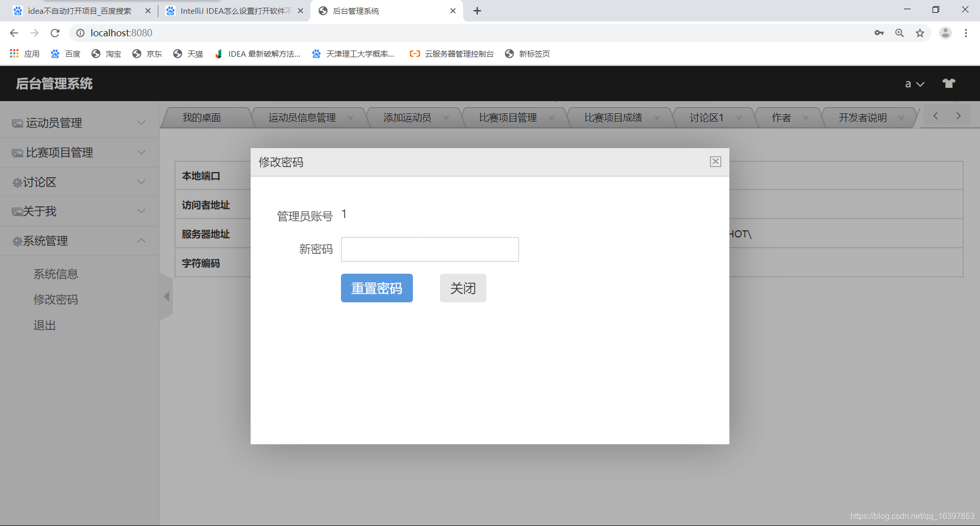Open the Chrome profile avatar

click(945, 33)
